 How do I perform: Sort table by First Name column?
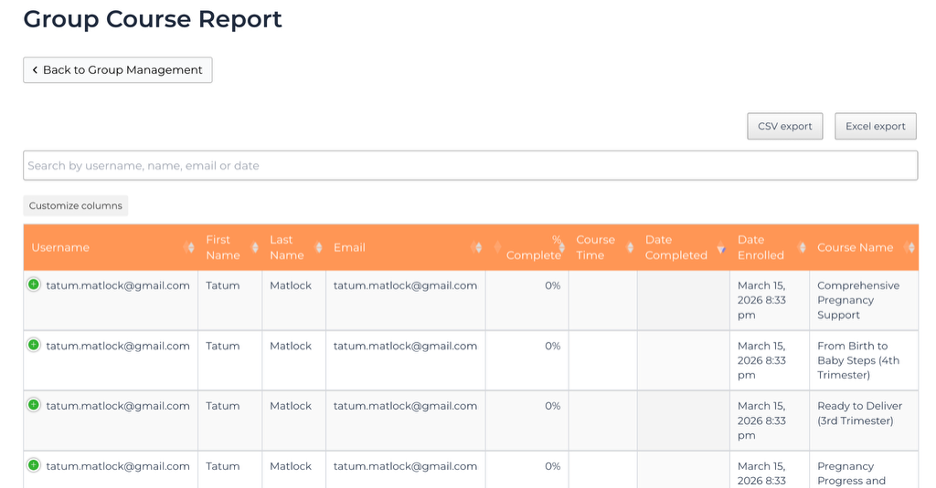230,248
